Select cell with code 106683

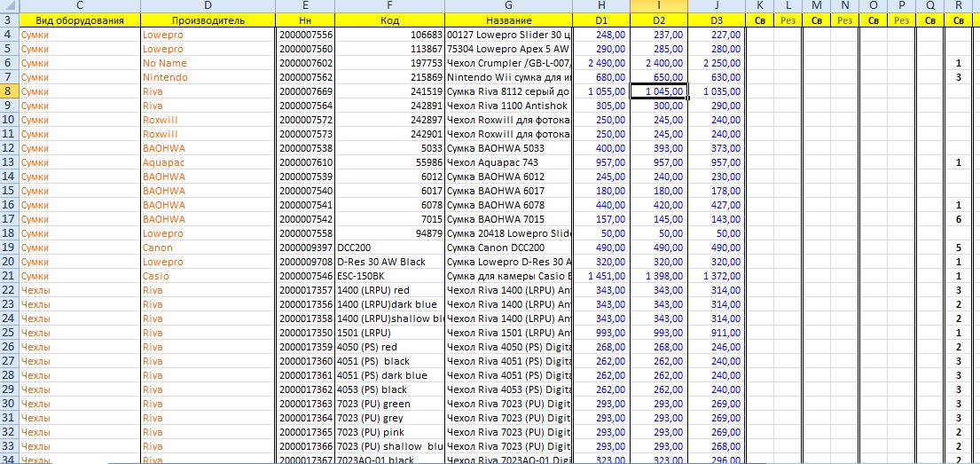(x=390, y=35)
